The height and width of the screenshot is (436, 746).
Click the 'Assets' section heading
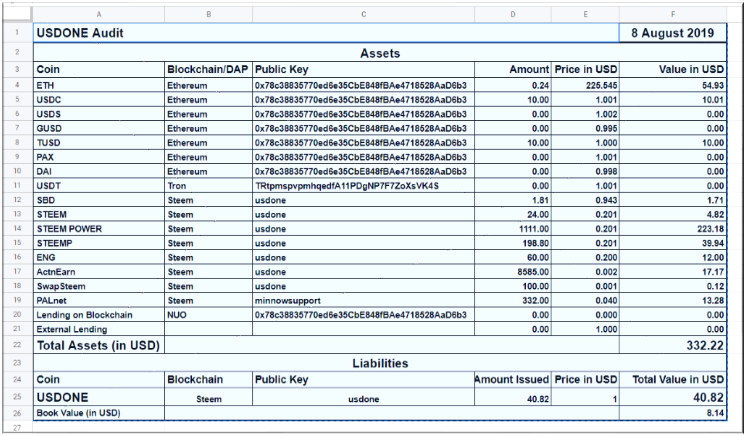coord(380,53)
